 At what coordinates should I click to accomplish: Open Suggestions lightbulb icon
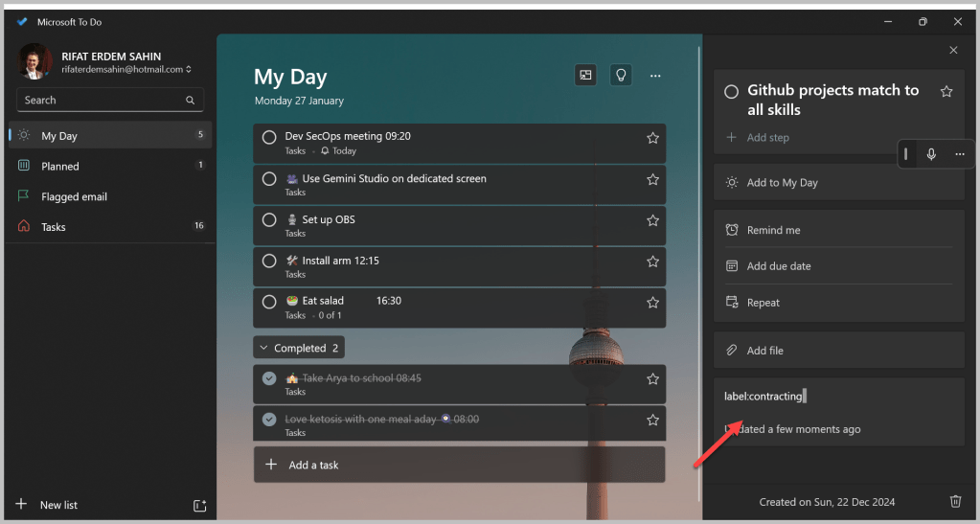click(x=621, y=75)
